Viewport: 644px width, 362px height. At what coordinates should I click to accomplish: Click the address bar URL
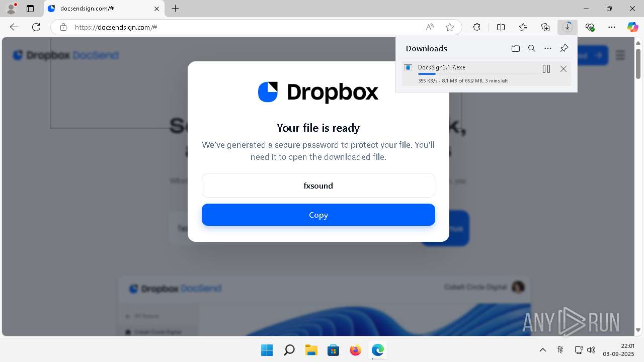[116, 27]
